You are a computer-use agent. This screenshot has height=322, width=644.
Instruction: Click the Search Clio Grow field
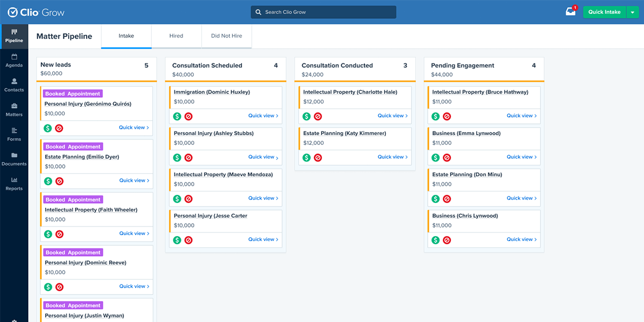pyautogui.click(x=324, y=12)
